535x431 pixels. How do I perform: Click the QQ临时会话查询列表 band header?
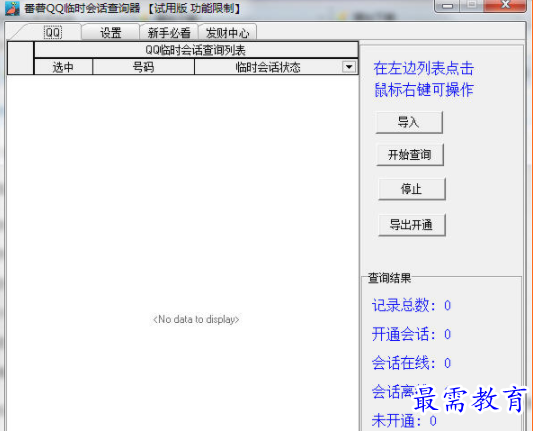point(196,50)
